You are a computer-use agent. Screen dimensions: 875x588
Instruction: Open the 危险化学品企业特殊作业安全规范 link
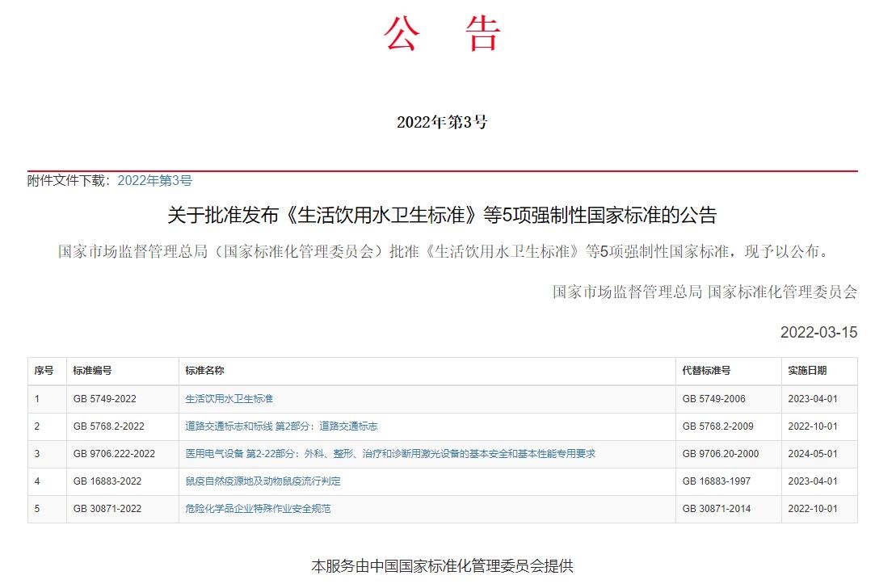click(258, 509)
